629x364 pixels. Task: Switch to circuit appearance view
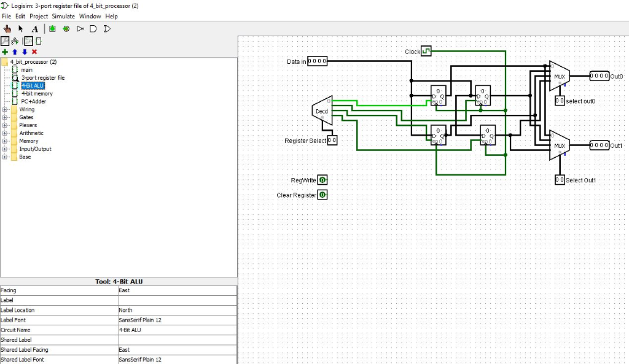39,41
